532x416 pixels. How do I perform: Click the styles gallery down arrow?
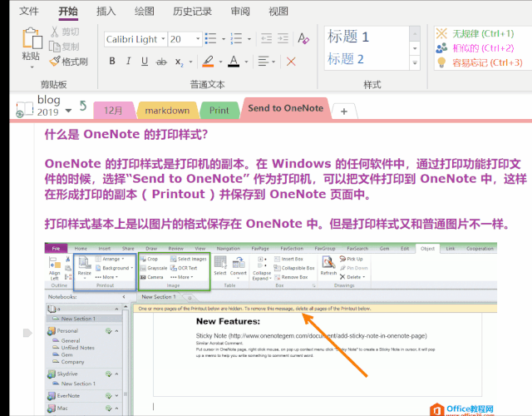(x=415, y=48)
